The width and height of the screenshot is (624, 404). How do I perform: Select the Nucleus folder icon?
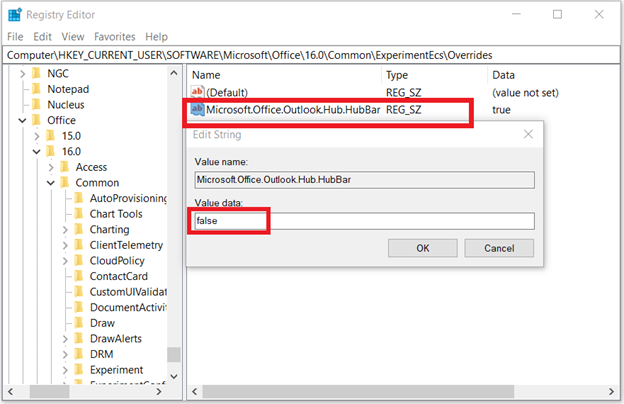tap(37, 104)
